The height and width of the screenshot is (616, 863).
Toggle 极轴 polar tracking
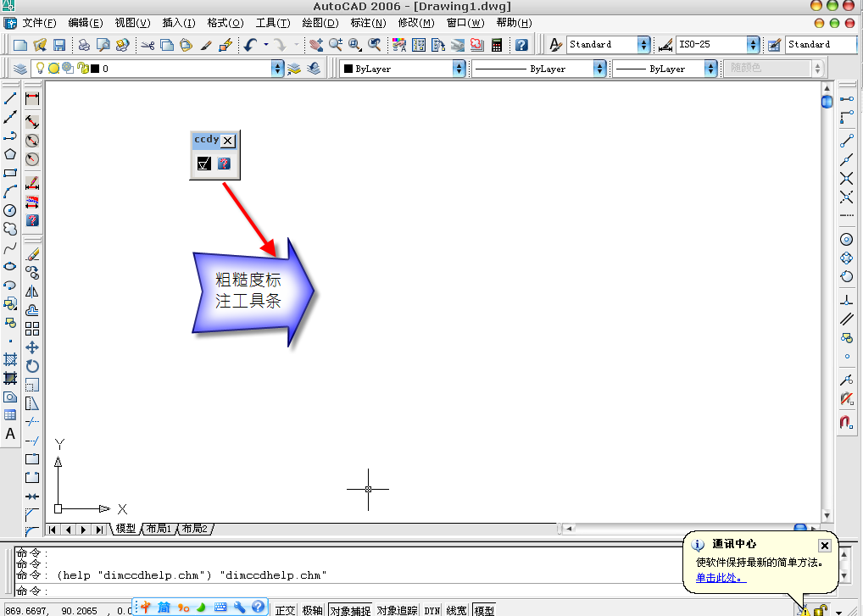(313, 610)
